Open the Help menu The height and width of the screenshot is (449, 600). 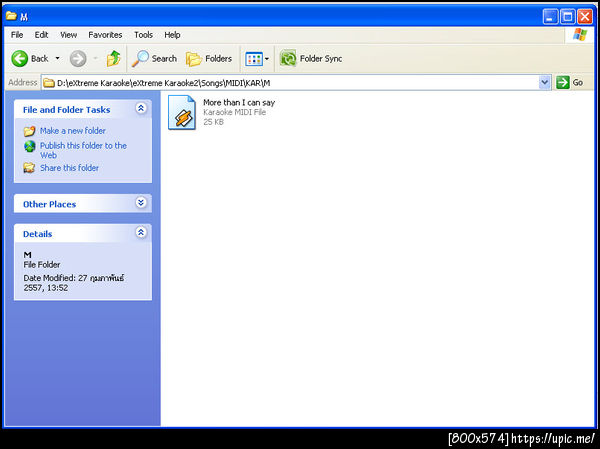click(x=172, y=35)
